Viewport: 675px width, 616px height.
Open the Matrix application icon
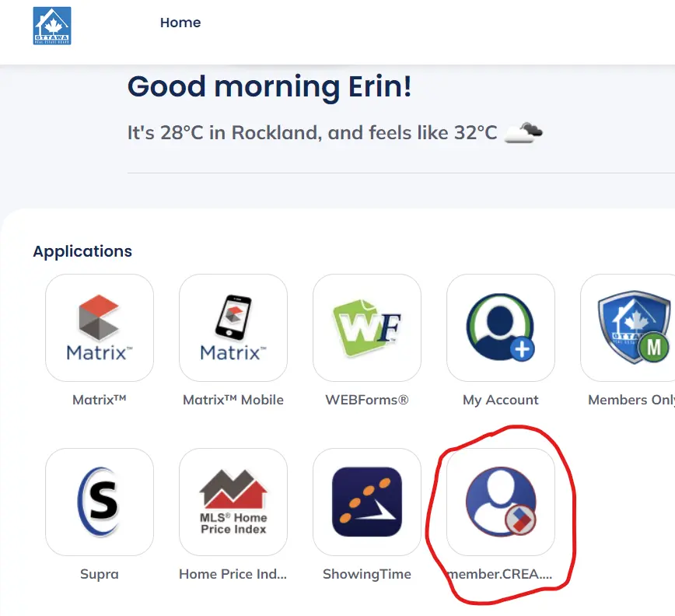(100, 327)
